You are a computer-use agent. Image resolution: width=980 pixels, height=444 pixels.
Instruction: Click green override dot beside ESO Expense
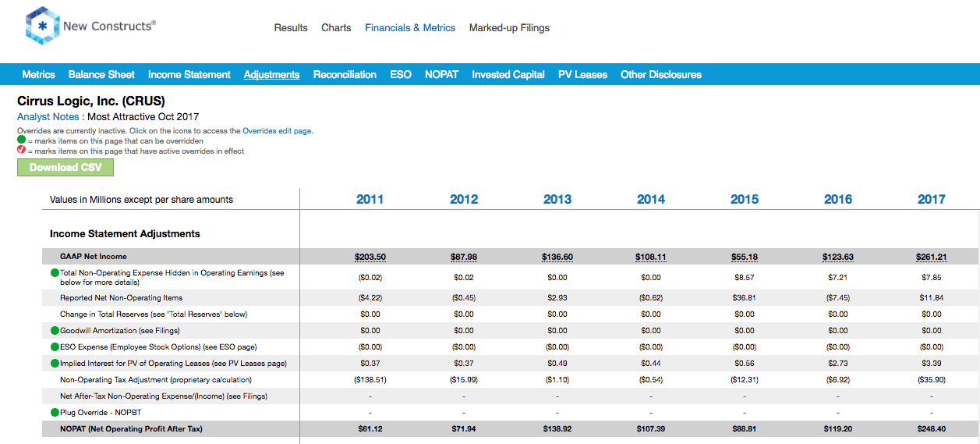click(x=55, y=347)
